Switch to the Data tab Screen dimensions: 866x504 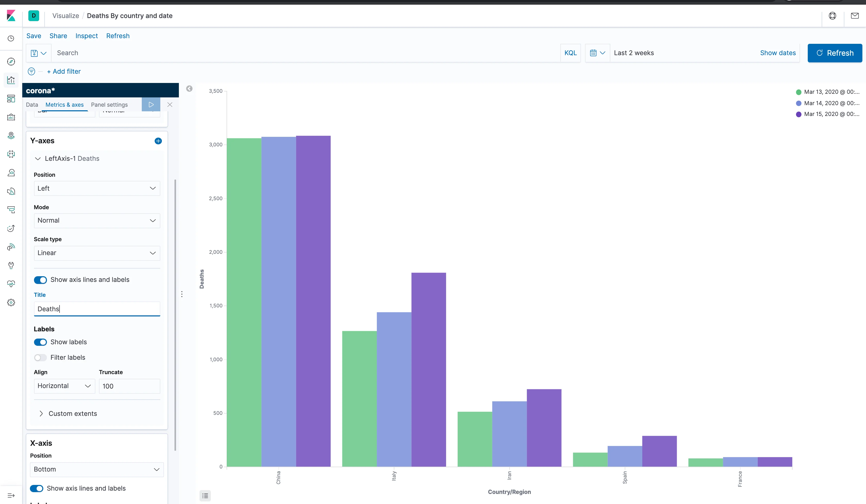pyautogui.click(x=32, y=104)
